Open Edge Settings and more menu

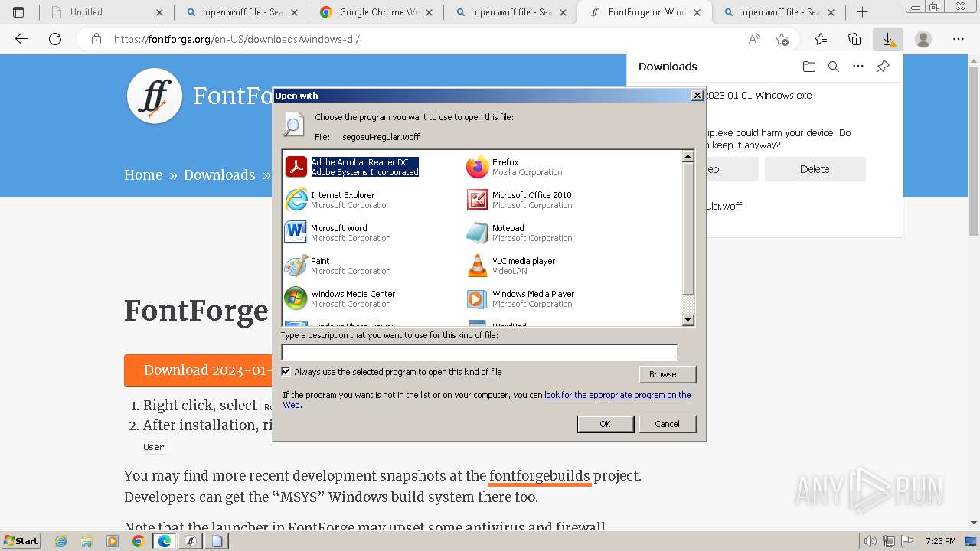pyautogui.click(x=959, y=39)
